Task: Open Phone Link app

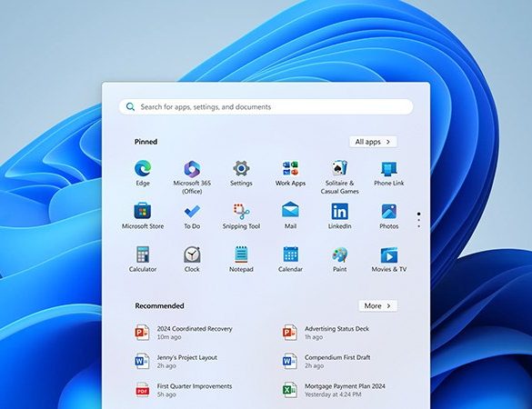Action: [389, 174]
